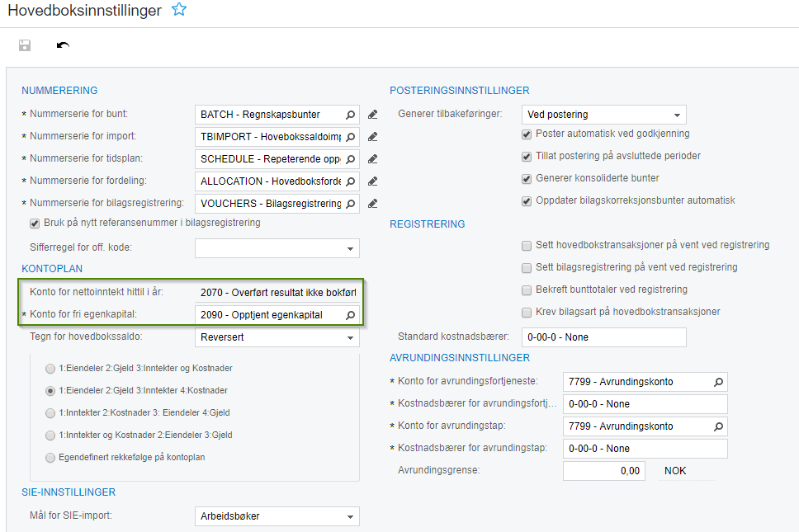Viewport: 799px width, 532px height.
Task: Select radio 1:Inntekter og Kostnader 2:Eiendeler 3:Gjeld
Action: [50, 435]
